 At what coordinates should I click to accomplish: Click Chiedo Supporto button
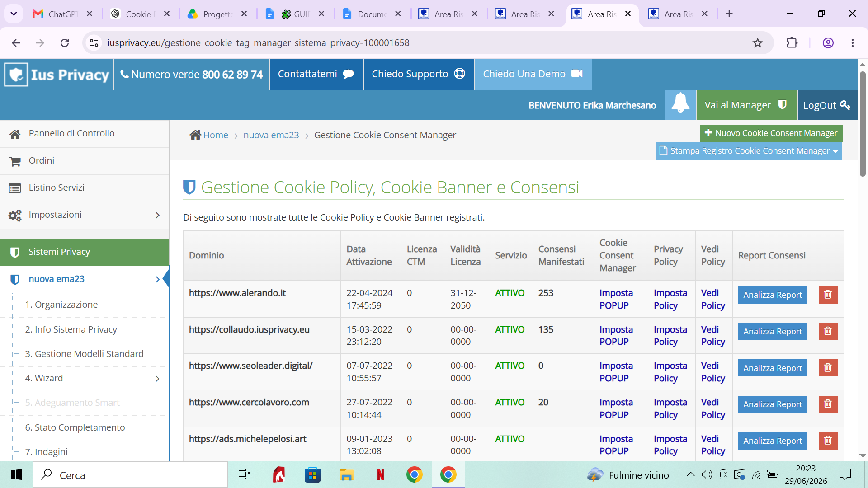(419, 74)
